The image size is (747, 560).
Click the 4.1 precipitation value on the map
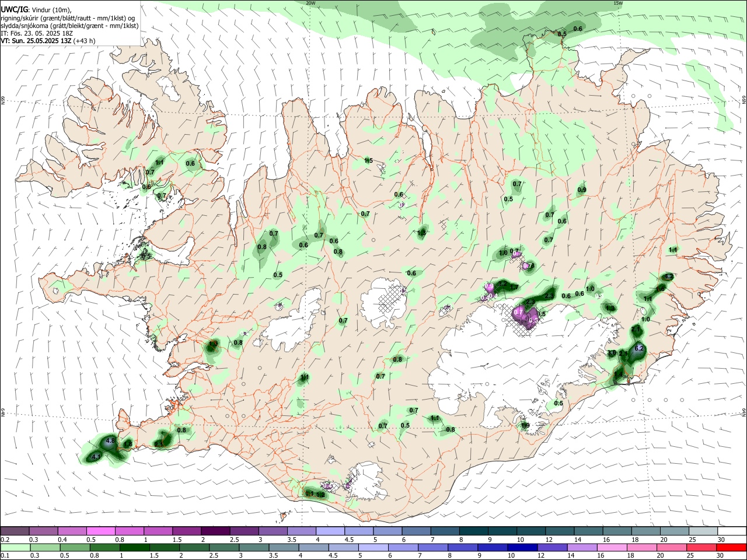click(97, 457)
